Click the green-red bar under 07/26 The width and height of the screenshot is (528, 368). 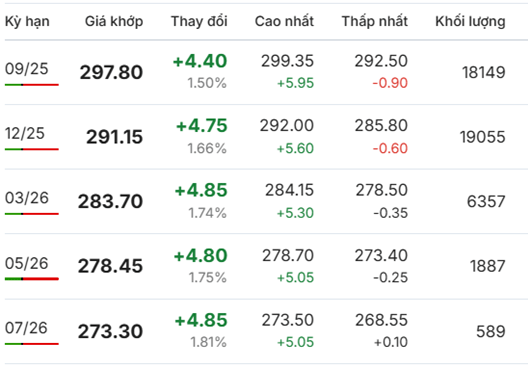click(x=32, y=344)
